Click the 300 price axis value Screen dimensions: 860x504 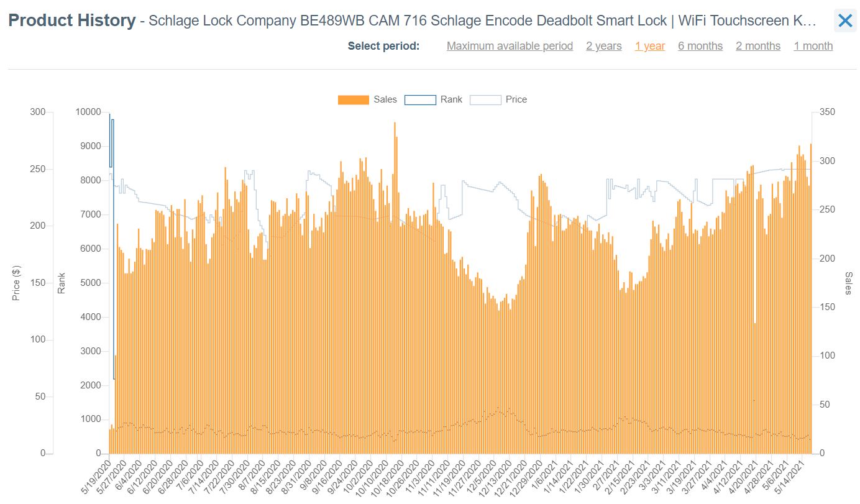tap(38, 112)
